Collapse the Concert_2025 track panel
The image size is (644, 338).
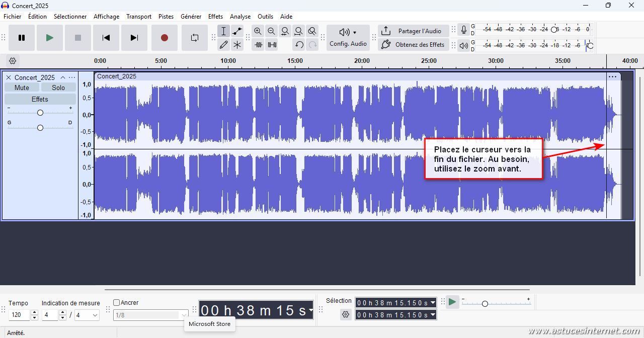point(63,77)
